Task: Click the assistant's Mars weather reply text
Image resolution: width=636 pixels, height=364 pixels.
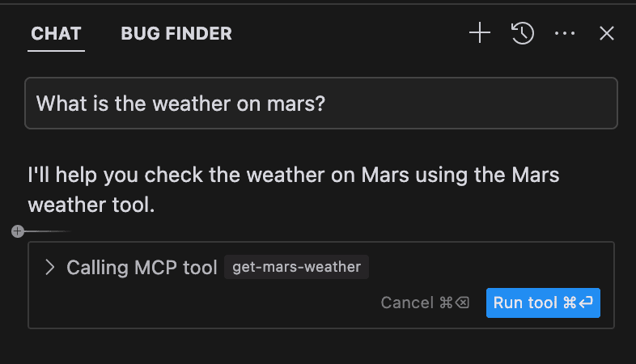Action: (294, 190)
